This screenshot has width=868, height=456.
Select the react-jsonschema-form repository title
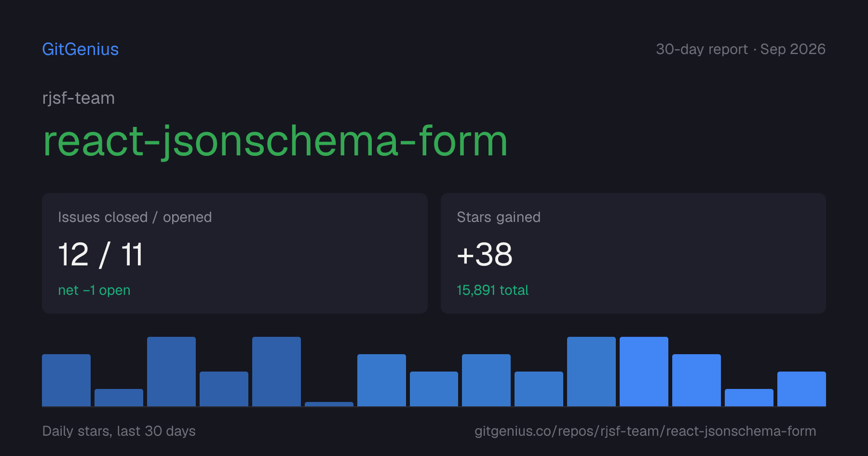tap(275, 141)
